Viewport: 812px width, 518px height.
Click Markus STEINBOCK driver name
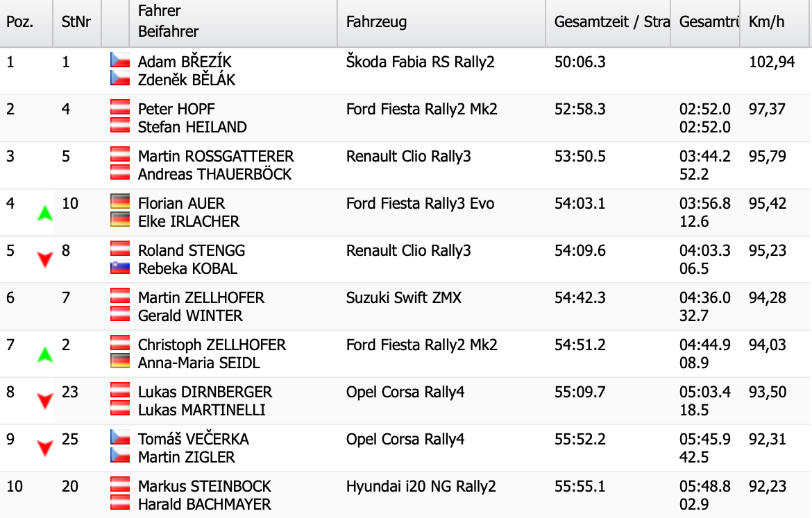204,486
